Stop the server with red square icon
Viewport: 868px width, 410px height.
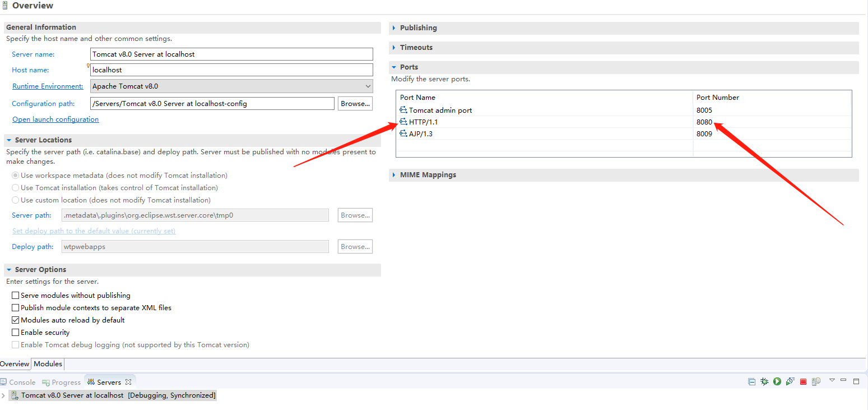pyautogui.click(x=803, y=381)
